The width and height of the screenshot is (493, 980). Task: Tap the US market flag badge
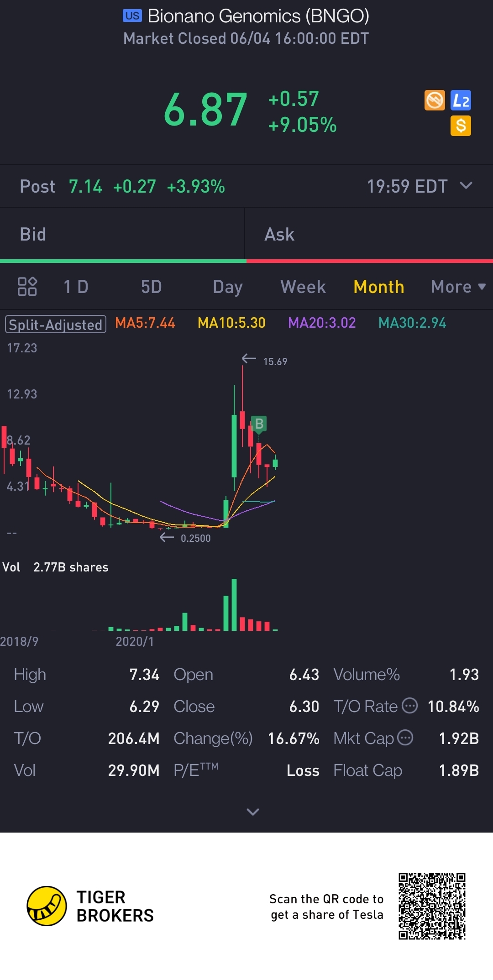point(132,16)
